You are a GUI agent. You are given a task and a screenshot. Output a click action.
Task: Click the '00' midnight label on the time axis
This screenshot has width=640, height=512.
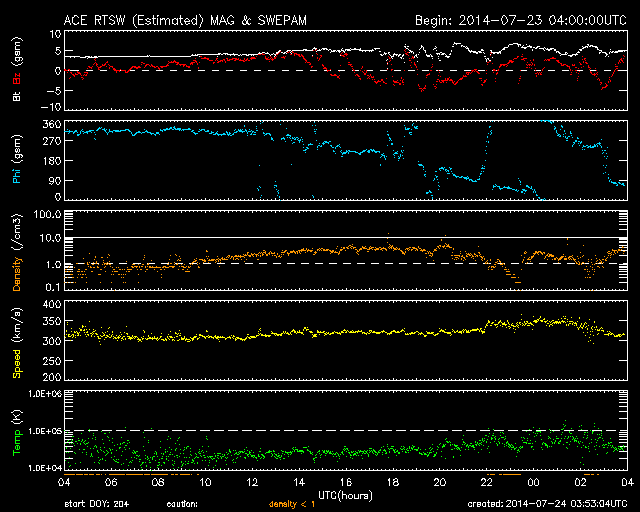click(x=533, y=482)
